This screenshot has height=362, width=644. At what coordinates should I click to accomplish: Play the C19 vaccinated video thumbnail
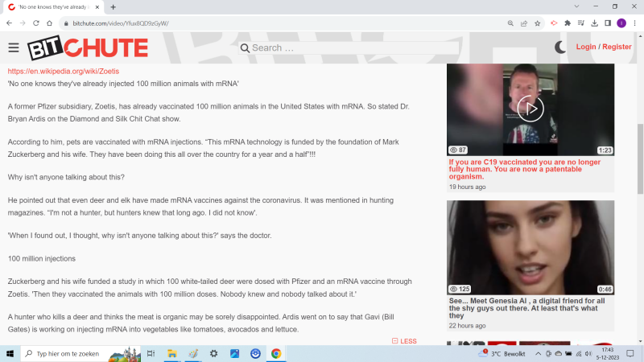pyautogui.click(x=530, y=109)
